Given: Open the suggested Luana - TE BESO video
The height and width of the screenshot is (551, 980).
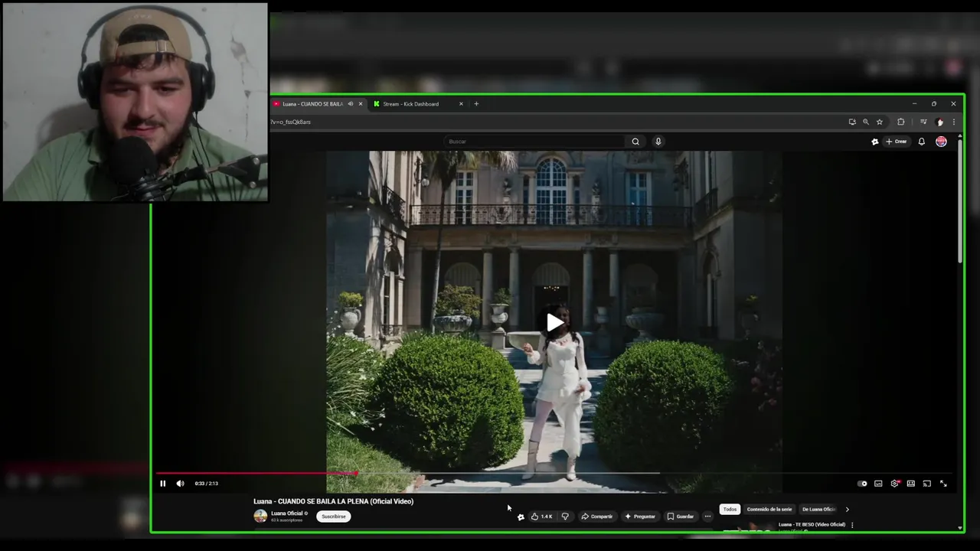Looking at the screenshot, I should pos(812,524).
